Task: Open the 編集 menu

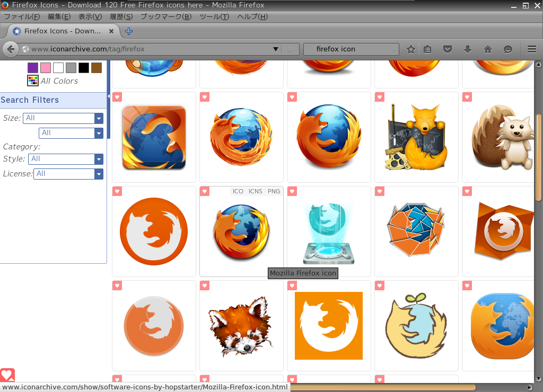Action: pos(59,16)
